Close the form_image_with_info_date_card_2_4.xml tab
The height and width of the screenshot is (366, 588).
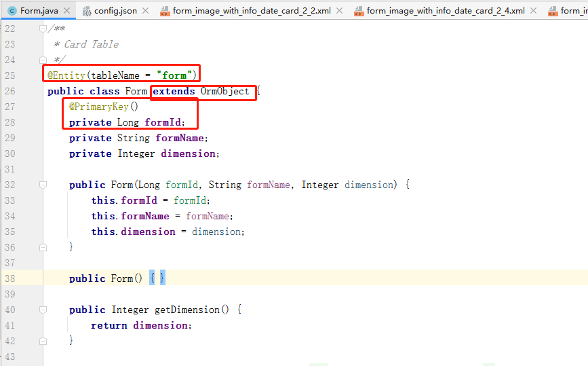534,11
